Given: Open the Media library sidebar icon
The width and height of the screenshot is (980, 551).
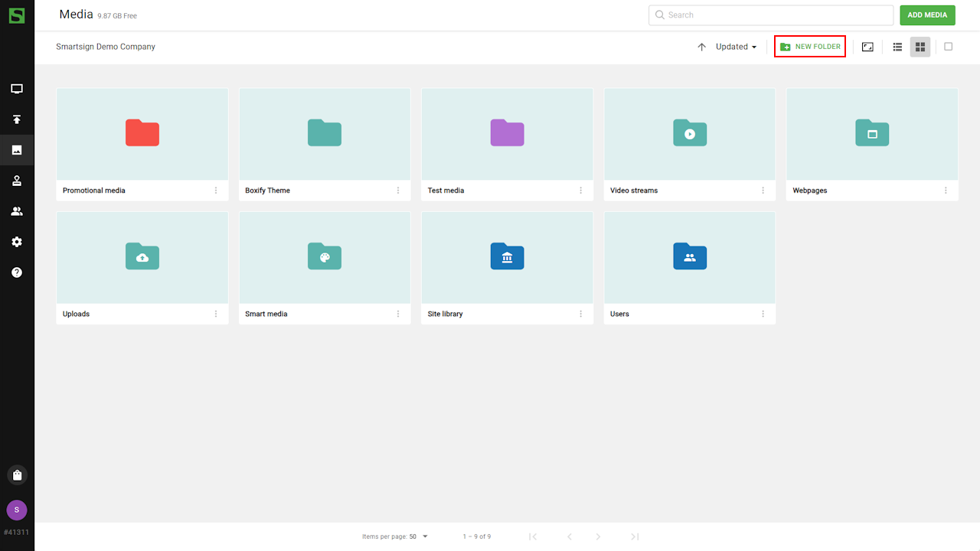Looking at the screenshot, I should tap(17, 150).
